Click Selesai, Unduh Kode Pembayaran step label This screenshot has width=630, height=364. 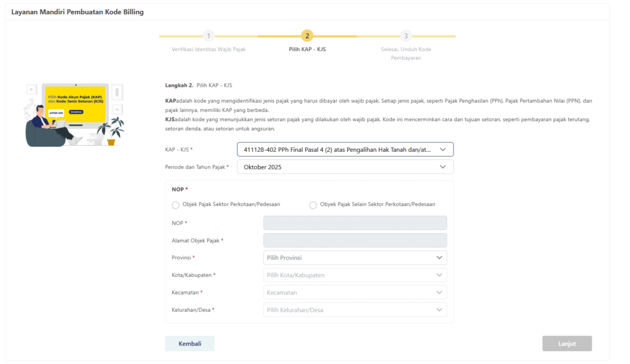tap(405, 53)
